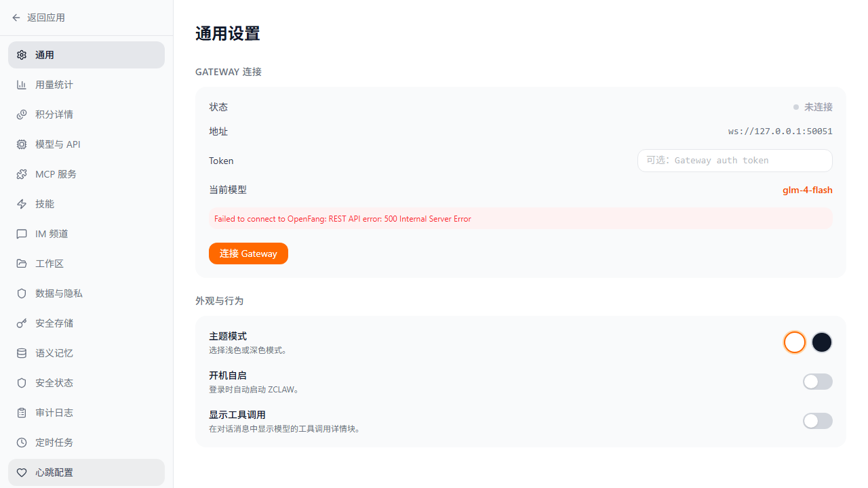Select the light theme circle option

794,342
